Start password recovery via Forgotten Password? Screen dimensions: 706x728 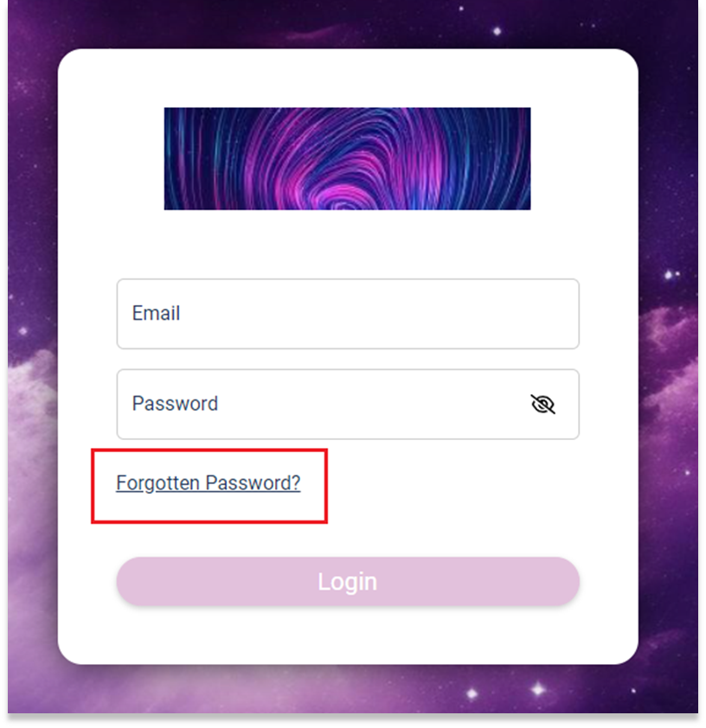[x=209, y=482]
